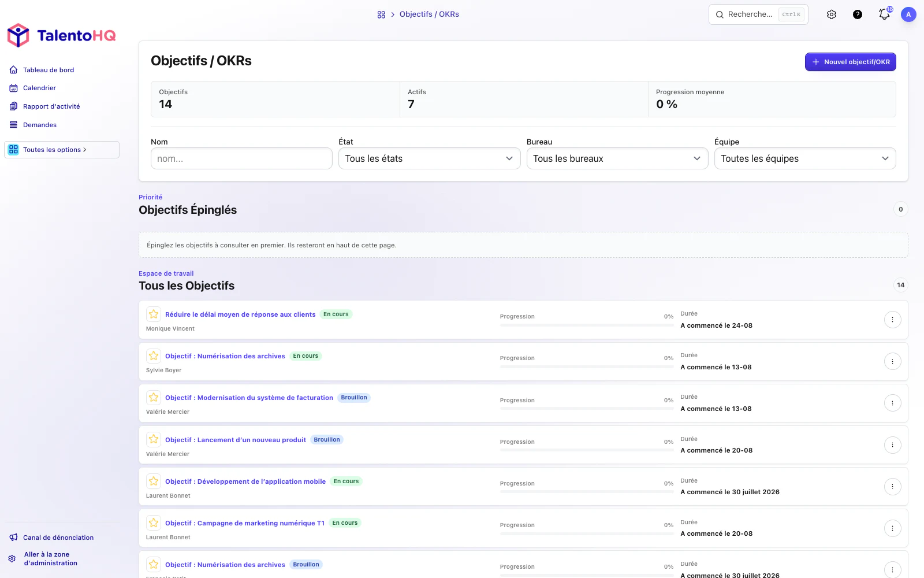The width and height of the screenshot is (924, 578).
Task: Click Tous les Objectifs count badge 14
Action: click(x=901, y=285)
